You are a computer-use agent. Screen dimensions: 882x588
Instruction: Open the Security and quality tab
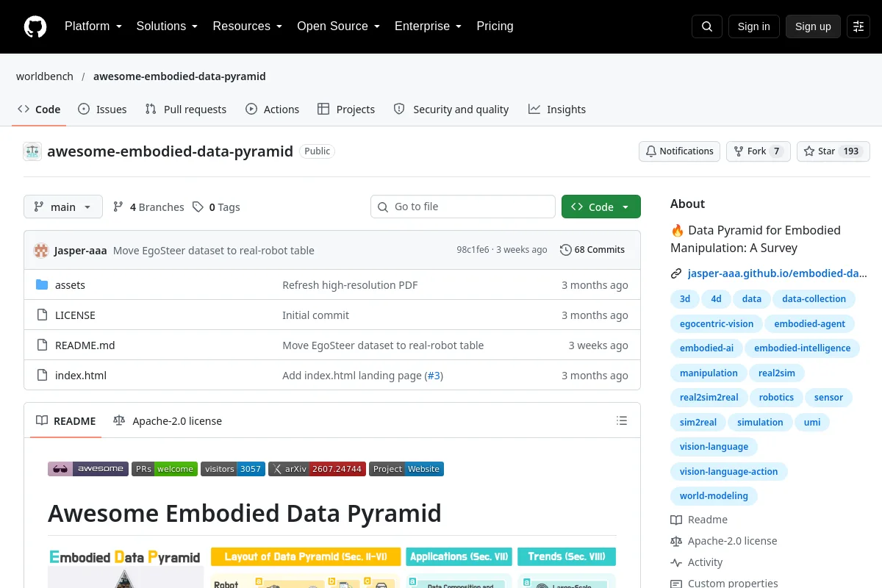[451, 110]
